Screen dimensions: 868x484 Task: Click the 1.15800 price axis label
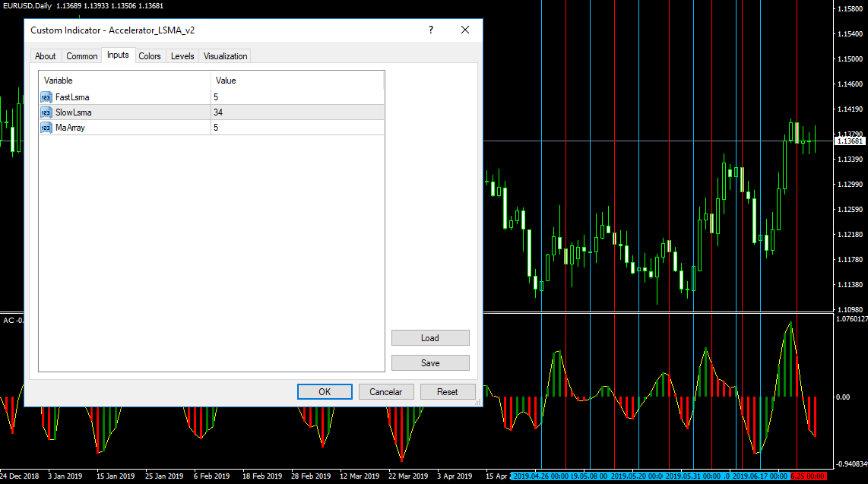tap(850, 9)
